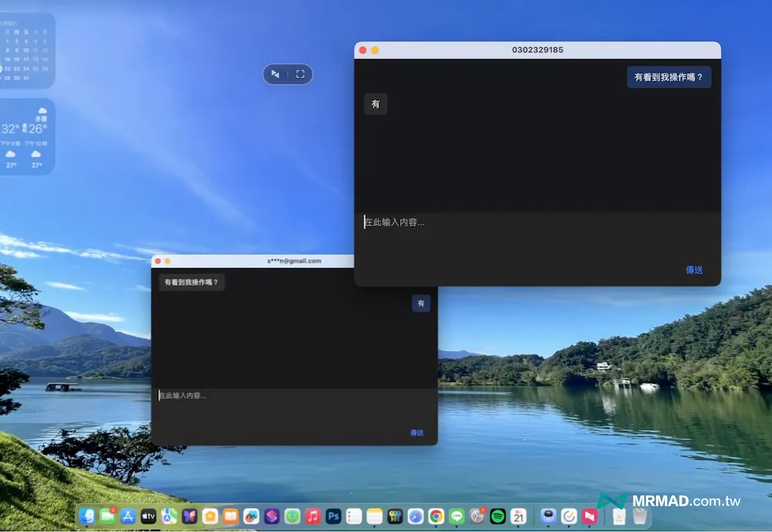The image size is (772, 532).
Task: Open Google Chrome from the dock
Action: 435,517
